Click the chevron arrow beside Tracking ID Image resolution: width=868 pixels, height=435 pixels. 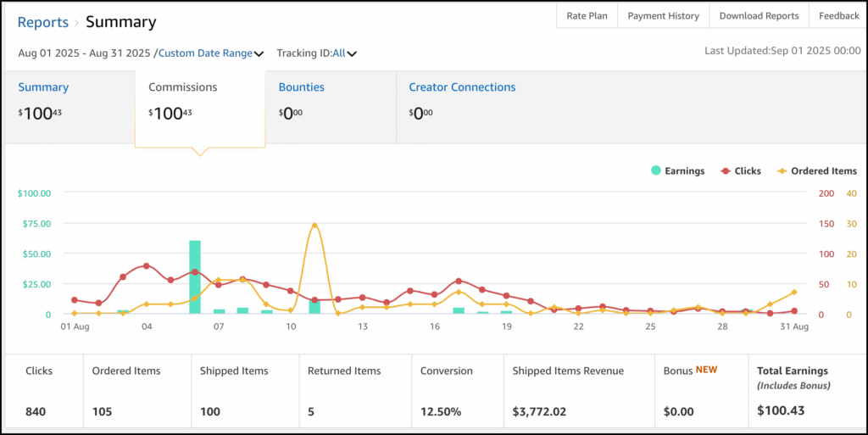(x=351, y=54)
